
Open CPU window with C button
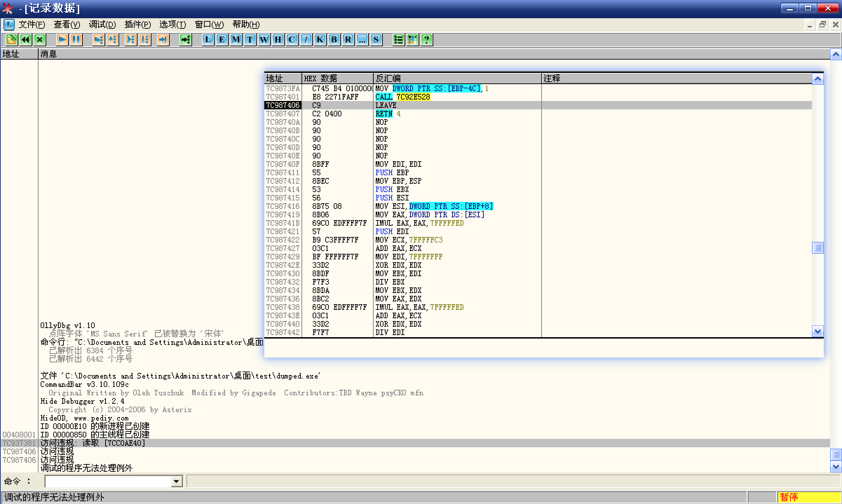tap(292, 40)
